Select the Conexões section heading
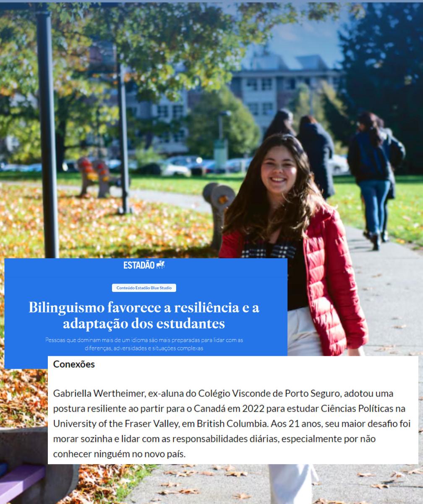The height and width of the screenshot is (504, 423). pos(74,364)
